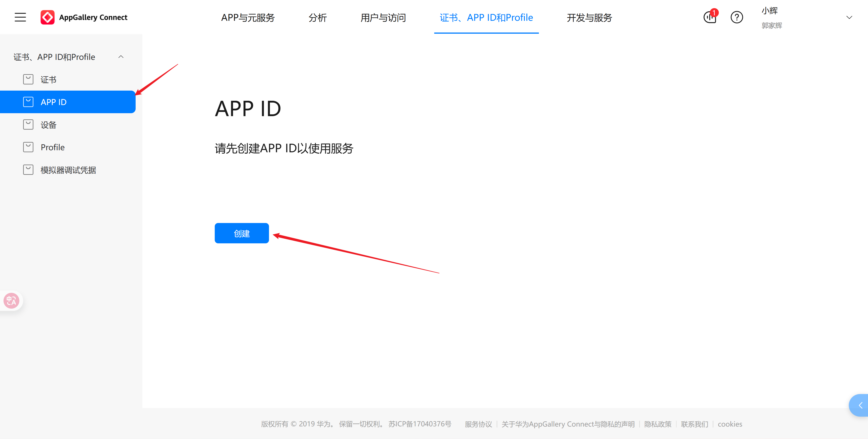868x439 pixels.
Task: Collapse the 证书、APP ID和Profile sidebar section
Action: coord(121,57)
